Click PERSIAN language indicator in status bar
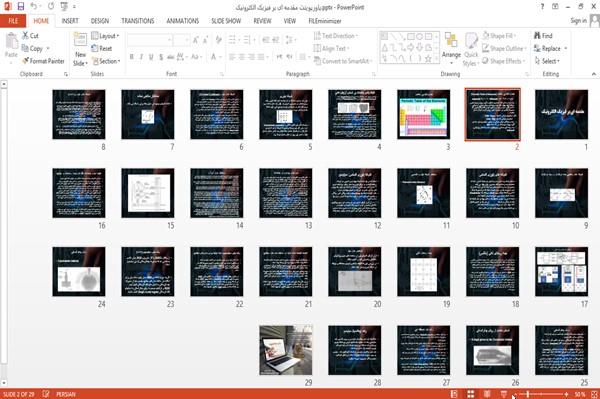 click(x=66, y=394)
